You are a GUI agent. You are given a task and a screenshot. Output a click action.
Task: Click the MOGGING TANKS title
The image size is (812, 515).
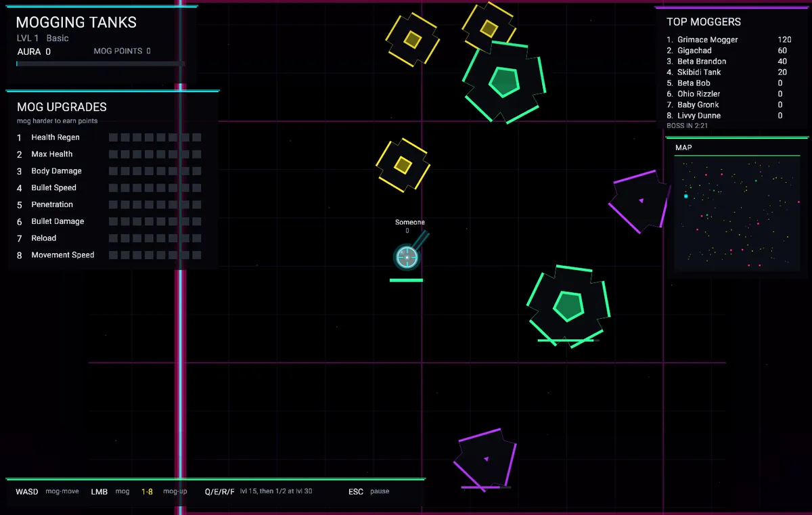tap(76, 22)
